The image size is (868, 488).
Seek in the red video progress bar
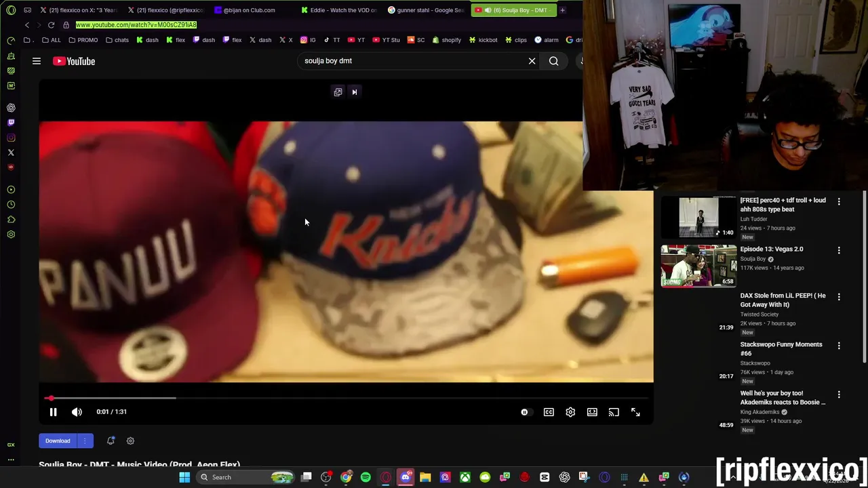346,398
